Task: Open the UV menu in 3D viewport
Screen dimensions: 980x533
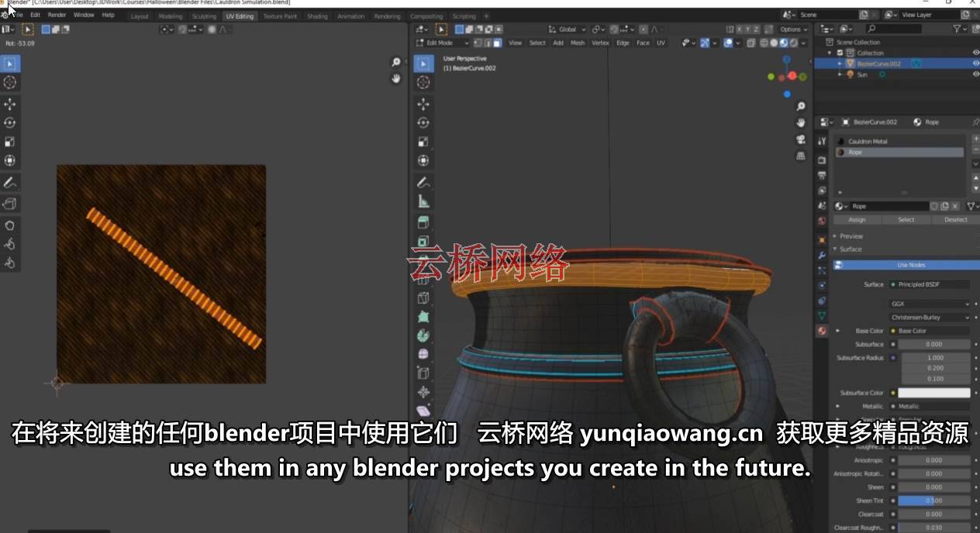Action: click(x=661, y=43)
